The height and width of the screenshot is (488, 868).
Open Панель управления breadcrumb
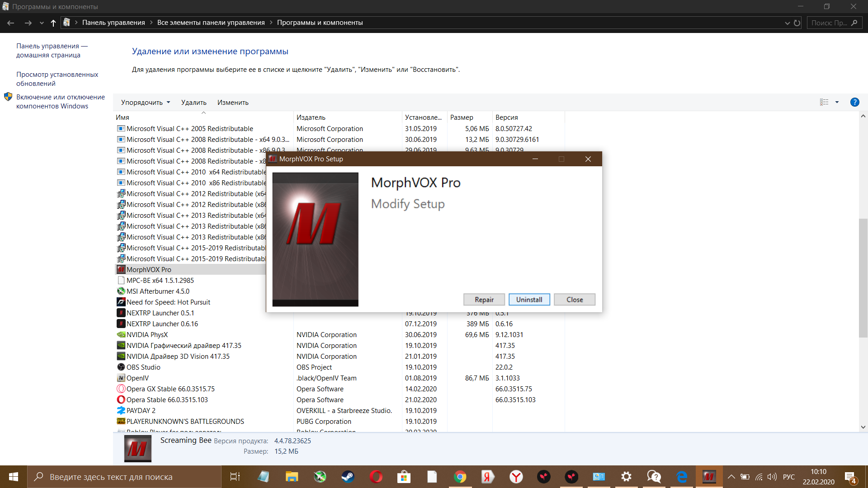click(113, 23)
